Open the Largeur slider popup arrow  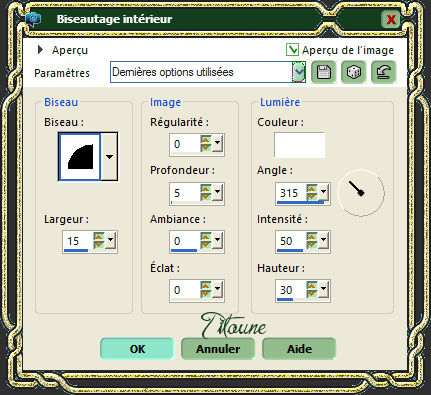tap(110, 240)
